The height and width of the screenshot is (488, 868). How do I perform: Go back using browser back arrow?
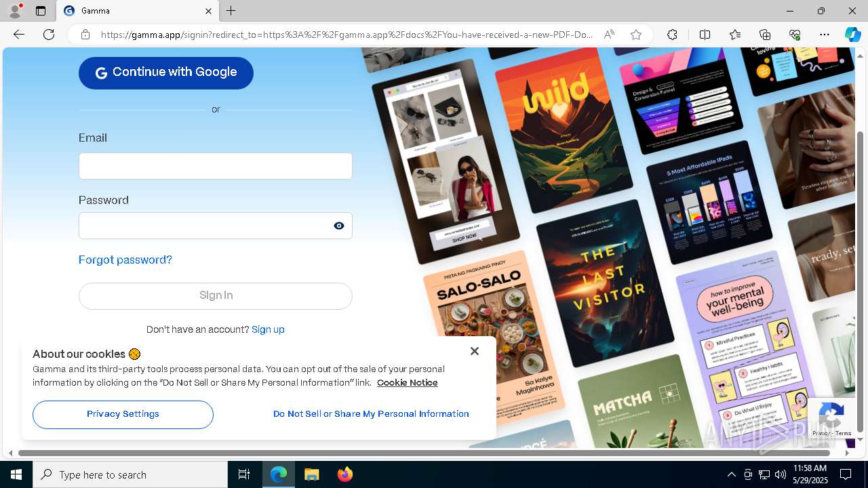click(19, 35)
